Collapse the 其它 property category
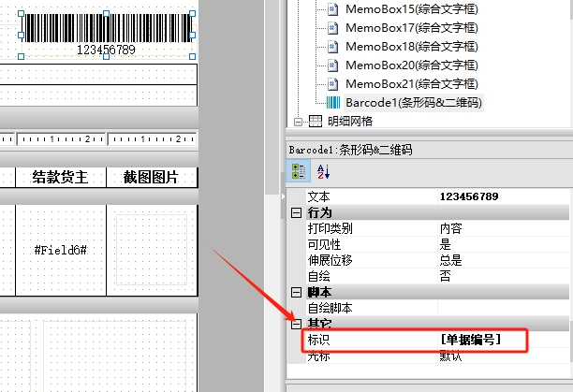Screen dimensions: 573x392 point(296,324)
